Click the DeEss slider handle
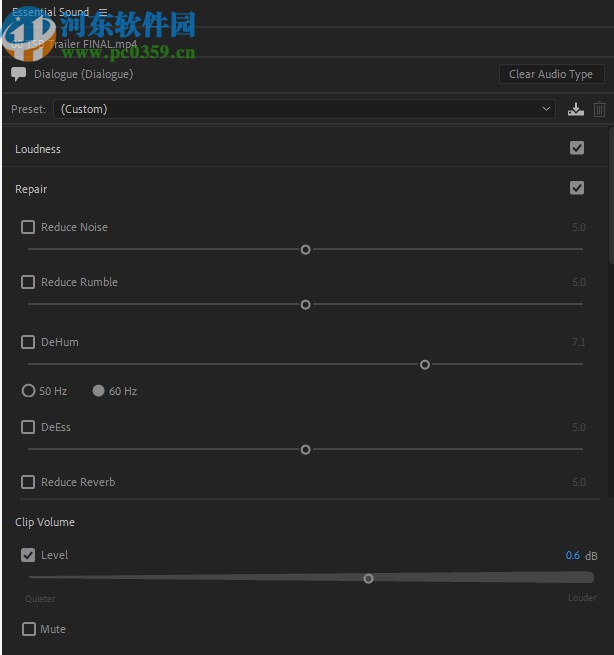 click(x=305, y=449)
